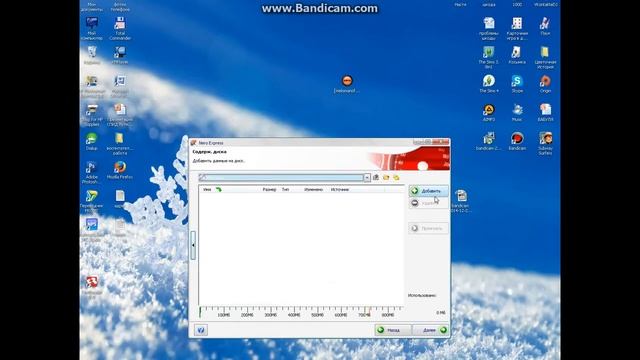
Task: Go back with the Назад button
Action: 393,330
